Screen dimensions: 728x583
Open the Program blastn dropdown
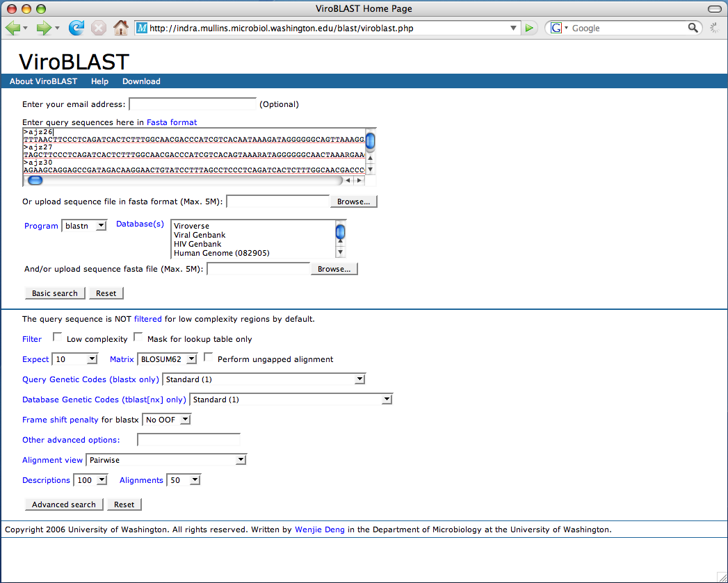(x=84, y=226)
